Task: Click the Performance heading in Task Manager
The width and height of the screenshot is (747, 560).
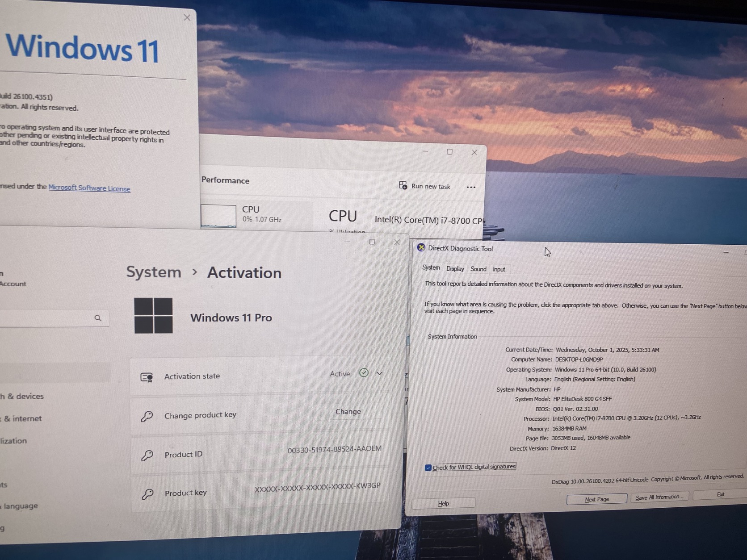Action: pyautogui.click(x=225, y=180)
